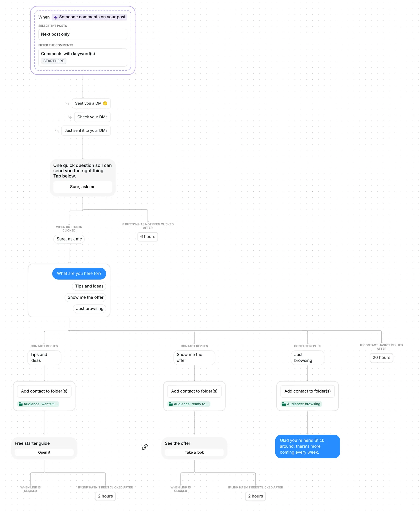
Task: Open "Add contact to folder(s)" above "Audience: browsing"
Action: (308, 391)
